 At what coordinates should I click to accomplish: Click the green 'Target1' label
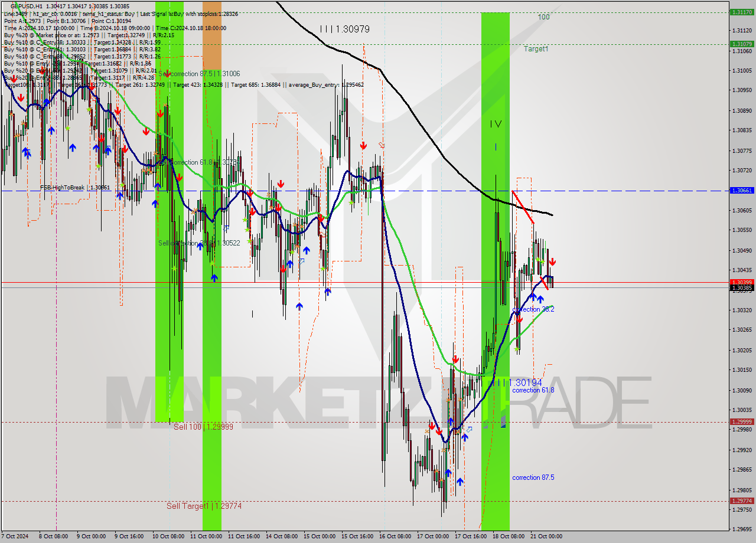(536, 49)
